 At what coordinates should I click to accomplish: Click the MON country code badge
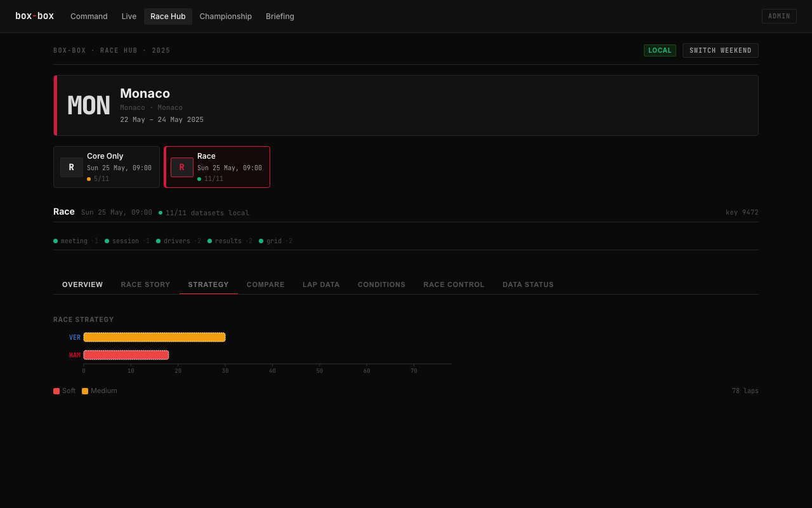[89, 105]
